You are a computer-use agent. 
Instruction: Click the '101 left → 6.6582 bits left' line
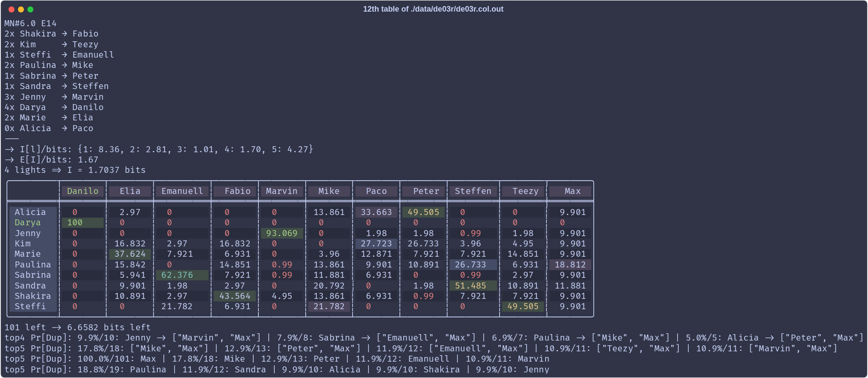(78, 328)
